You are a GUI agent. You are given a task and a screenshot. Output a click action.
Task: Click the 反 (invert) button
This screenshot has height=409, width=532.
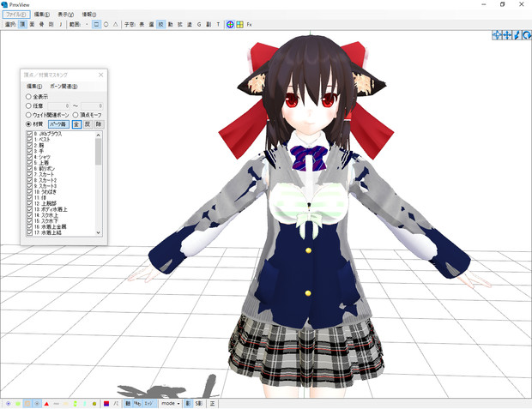[88, 124]
